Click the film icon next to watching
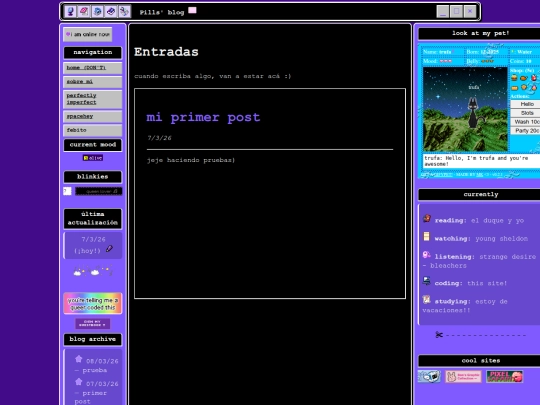Viewport: 540px width, 405px height. 426,236
